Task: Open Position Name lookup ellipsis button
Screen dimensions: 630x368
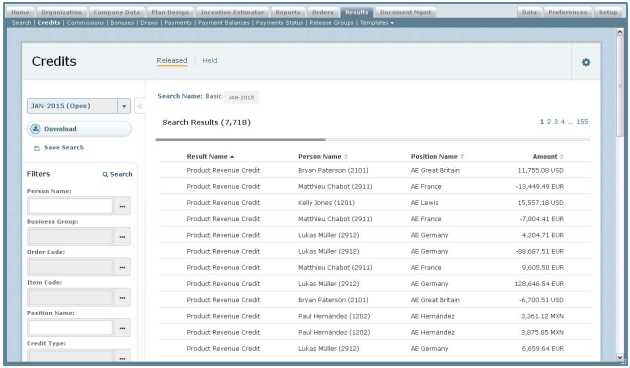Action: click(123, 328)
